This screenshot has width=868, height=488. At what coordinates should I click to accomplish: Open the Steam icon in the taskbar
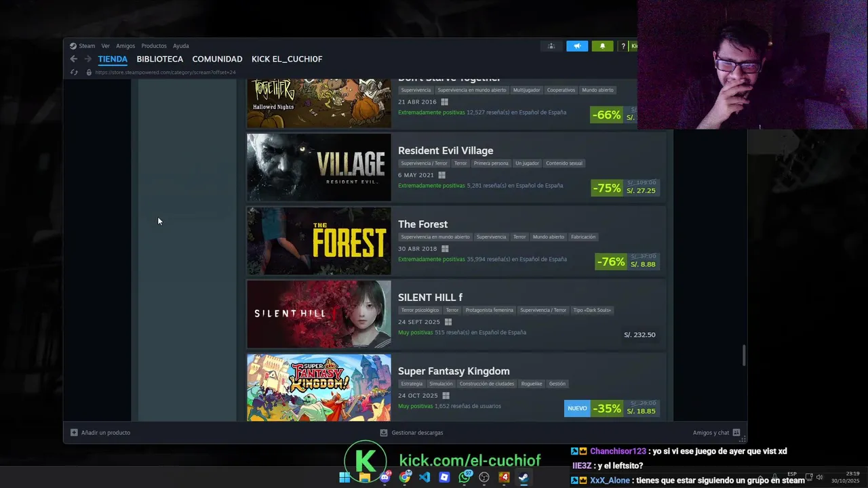tap(524, 477)
